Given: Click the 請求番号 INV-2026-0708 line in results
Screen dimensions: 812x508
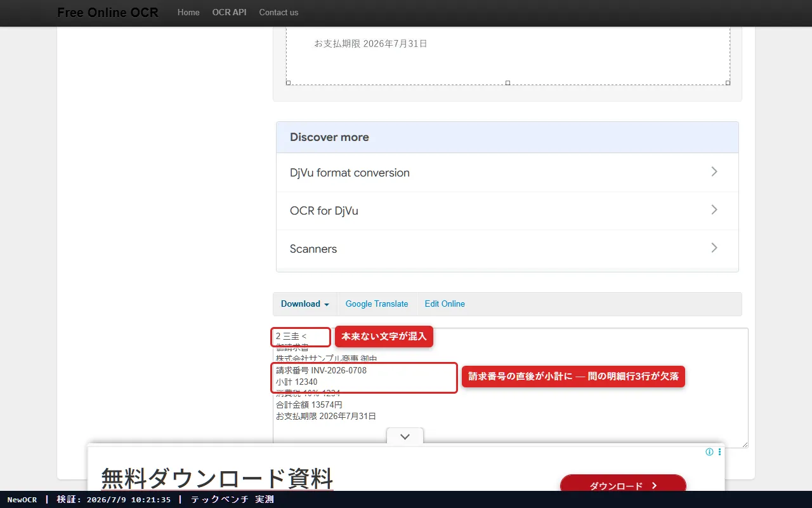Looking at the screenshot, I should pos(321,370).
